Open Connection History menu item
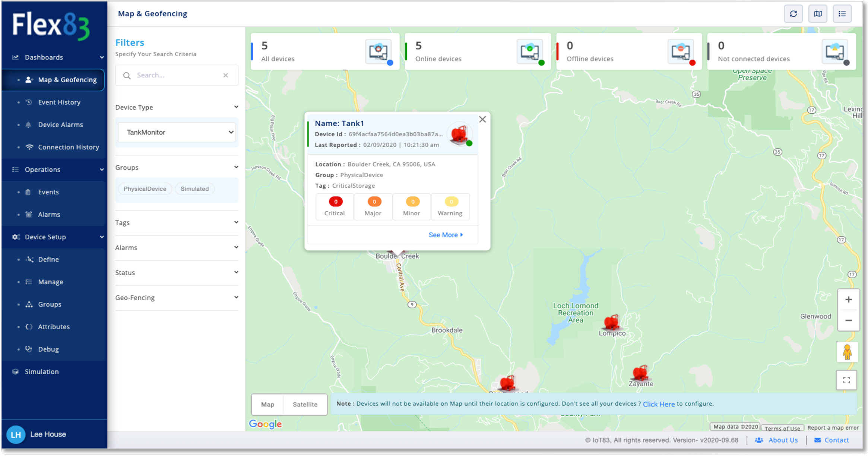The width and height of the screenshot is (868, 456). pos(69,147)
